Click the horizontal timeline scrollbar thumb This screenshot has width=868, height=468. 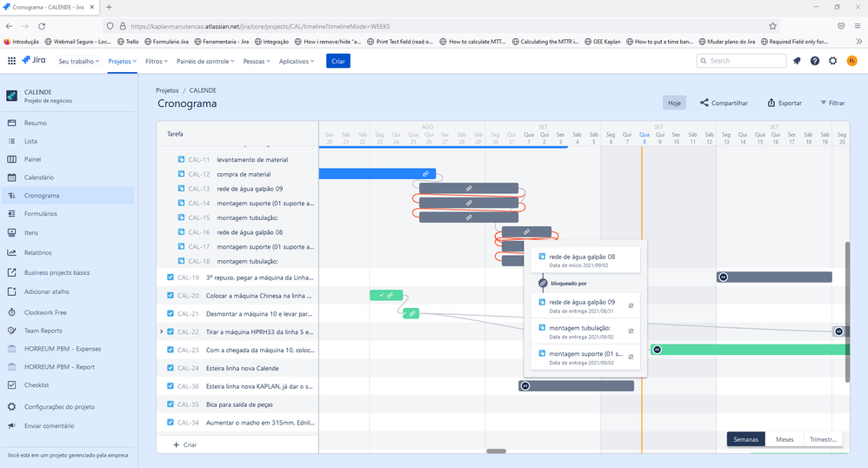496,451
